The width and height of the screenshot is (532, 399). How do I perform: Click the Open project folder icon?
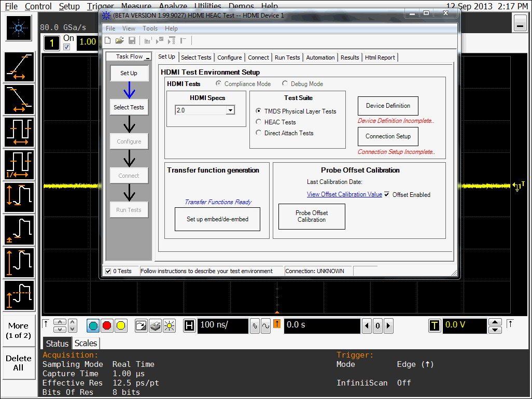coord(119,40)
